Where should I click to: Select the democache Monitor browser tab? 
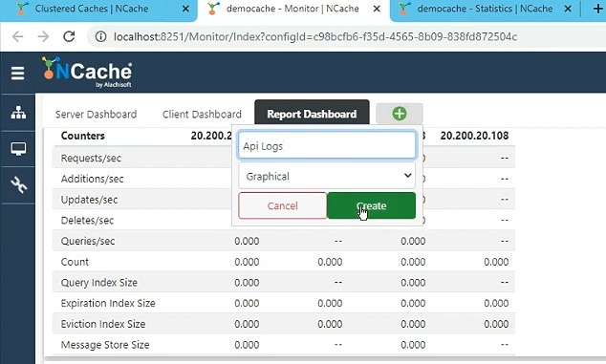pos(292,9)
